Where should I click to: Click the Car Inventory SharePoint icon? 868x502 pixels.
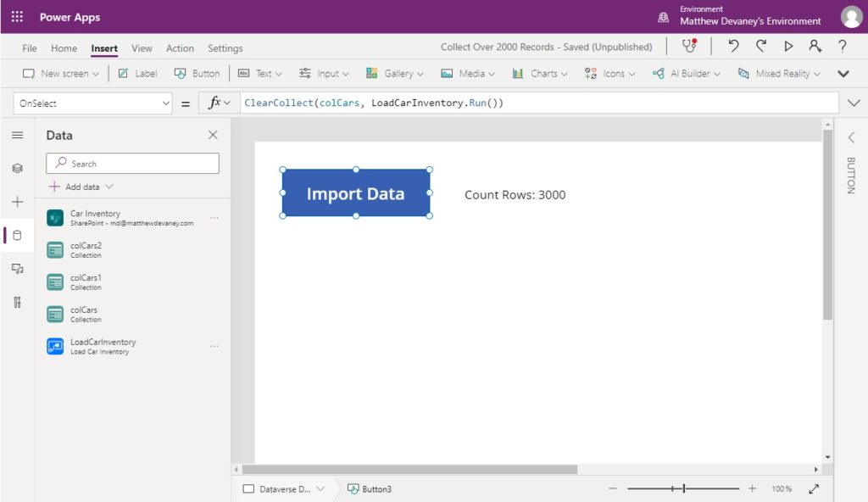click(55, 218)
